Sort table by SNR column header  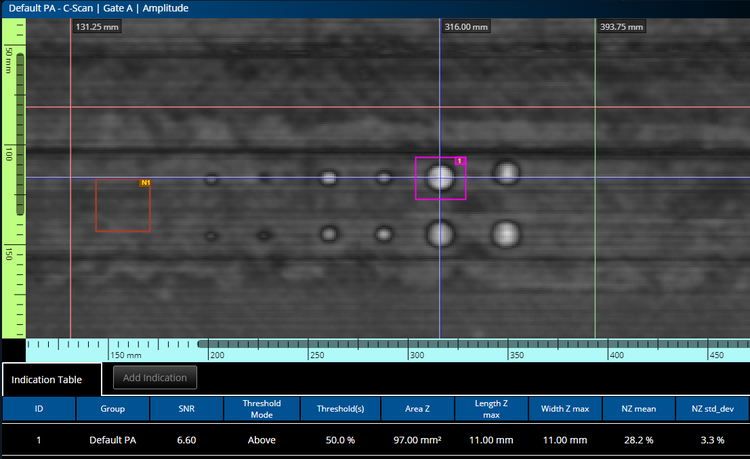coord(187,408)
